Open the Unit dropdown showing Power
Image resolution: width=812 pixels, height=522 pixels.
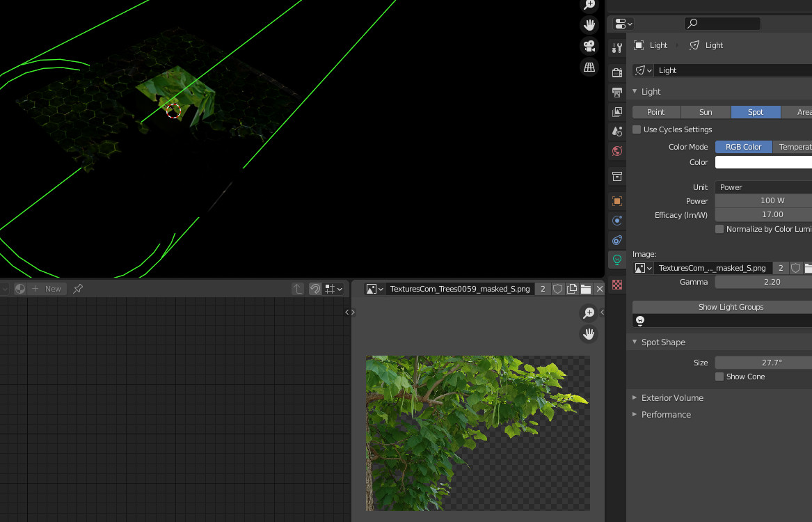763,187
